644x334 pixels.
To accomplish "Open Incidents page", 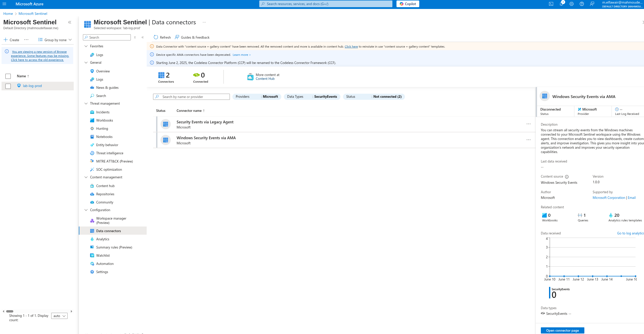I will 103,112.
